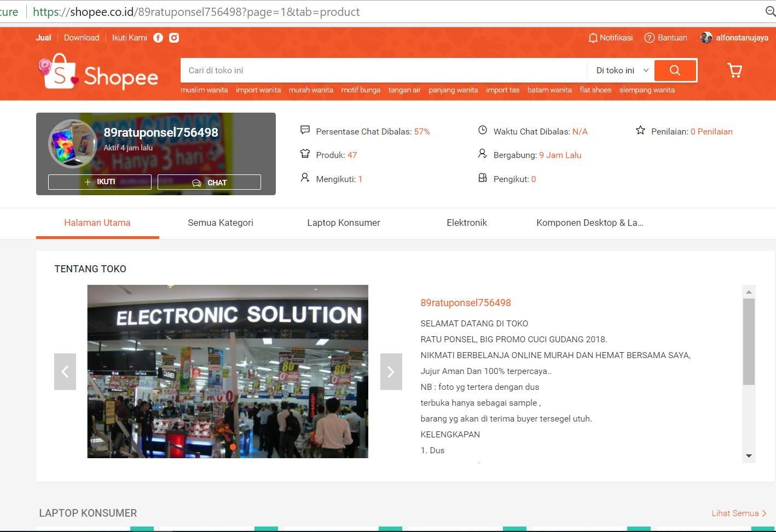Search suggestion 'import tas'
The height and width of the screenshot is (532, 776).
[502, 90]
